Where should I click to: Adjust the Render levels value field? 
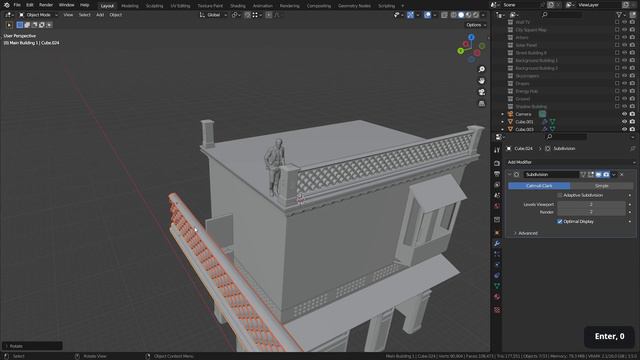click(591, 212)
